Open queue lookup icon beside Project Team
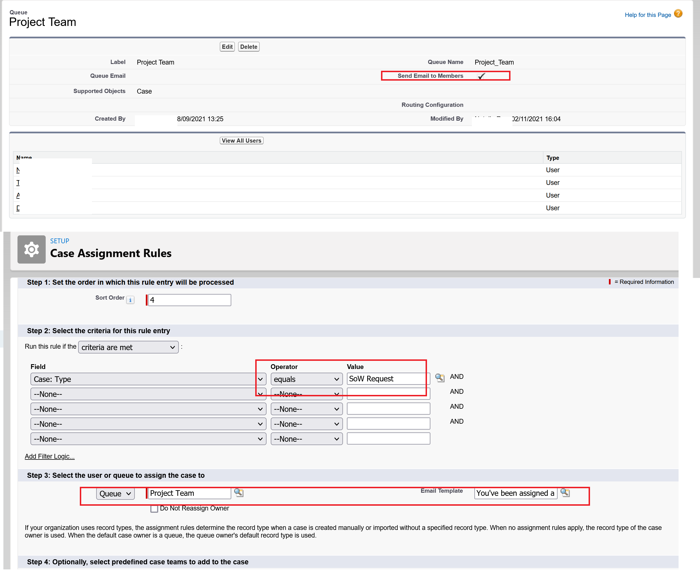The image size is (700, 588). click(239, 492)
